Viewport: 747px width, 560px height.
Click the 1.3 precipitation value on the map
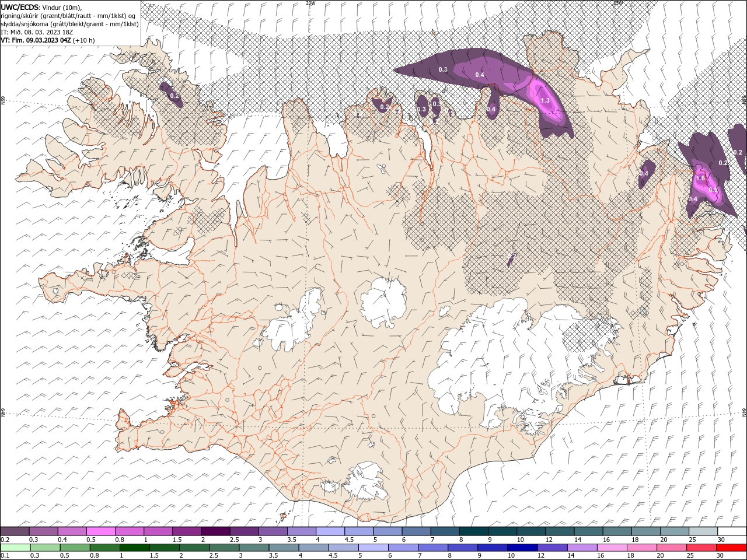pyautogui.click(x=545, y=101)
